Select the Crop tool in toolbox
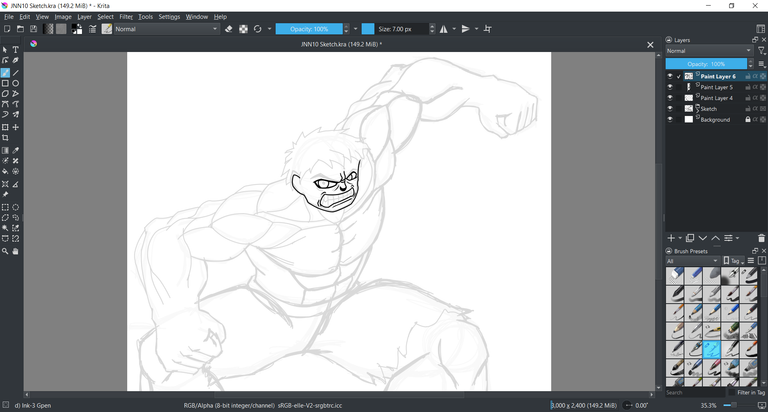The width and height of the screenshot is (768, 412). coord(5,138)
